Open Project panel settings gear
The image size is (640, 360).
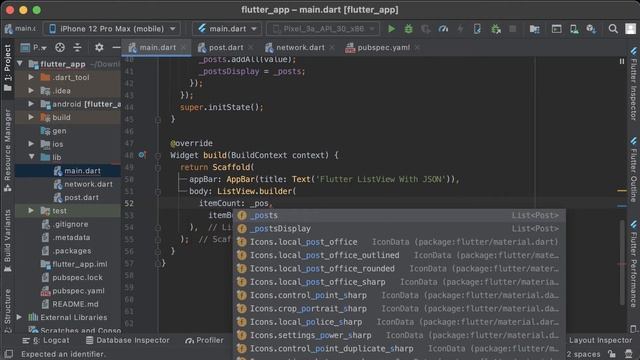coord(99,47)
